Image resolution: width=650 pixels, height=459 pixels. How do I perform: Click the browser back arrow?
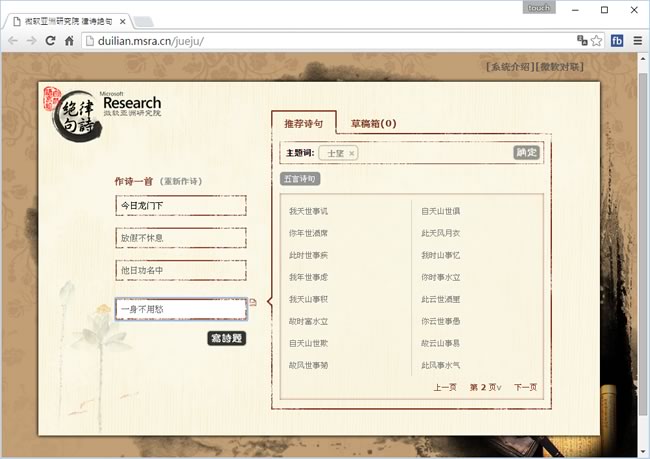[x=13, y=41]
